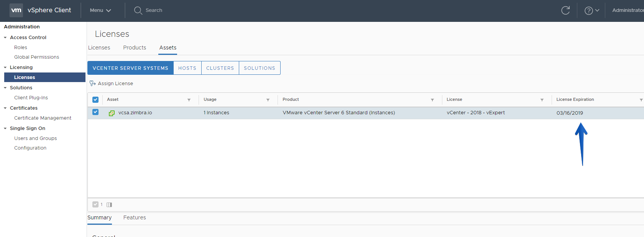This screenshot has height=237, width=644.
Task: Open the Features tab
Action: pos(135,217)
